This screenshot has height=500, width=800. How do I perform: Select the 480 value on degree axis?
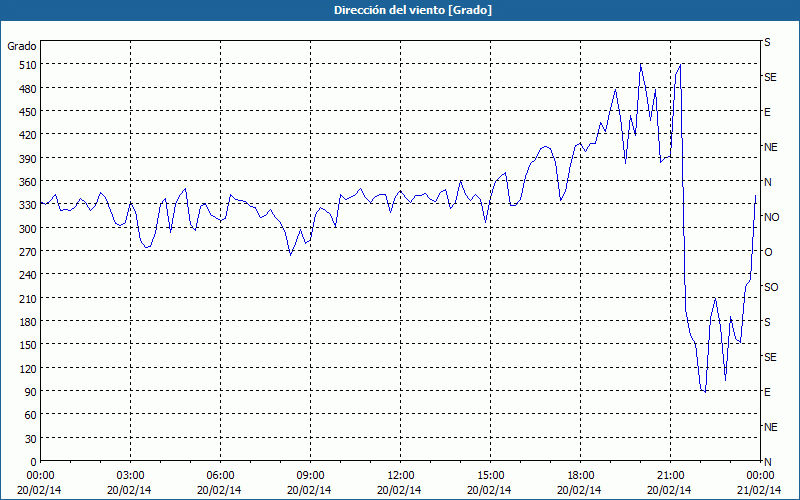tap(28, 88)
